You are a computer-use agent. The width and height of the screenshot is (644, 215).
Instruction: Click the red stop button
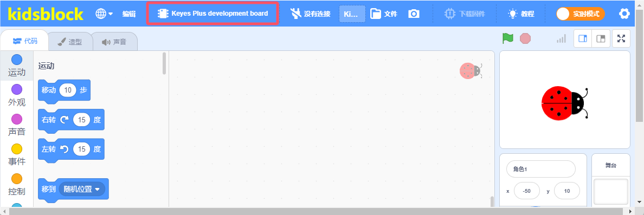[x=525, y=38]
